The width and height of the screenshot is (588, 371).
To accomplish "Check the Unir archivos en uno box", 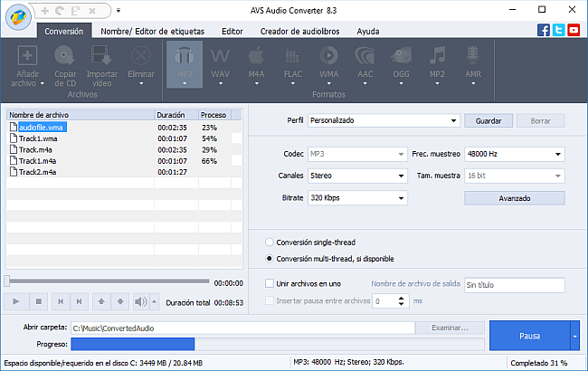I will point(269,284).
